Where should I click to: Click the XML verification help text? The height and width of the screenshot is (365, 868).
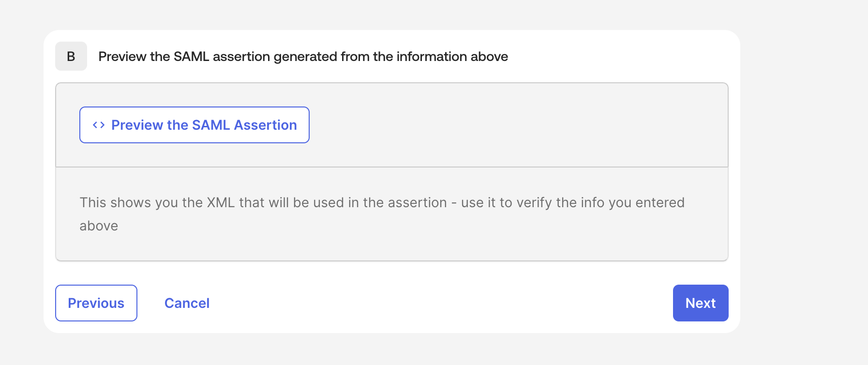coord(382,214)
